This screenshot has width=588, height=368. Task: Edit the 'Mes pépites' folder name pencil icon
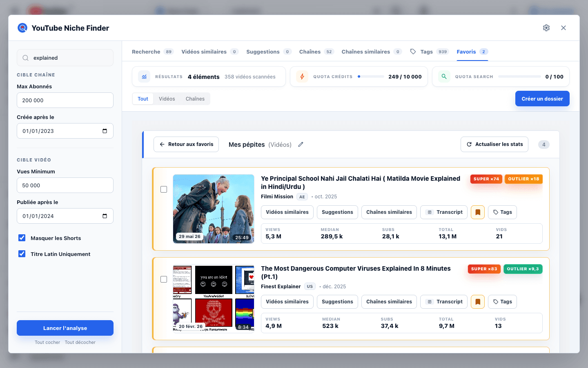(x=301, y=145)
